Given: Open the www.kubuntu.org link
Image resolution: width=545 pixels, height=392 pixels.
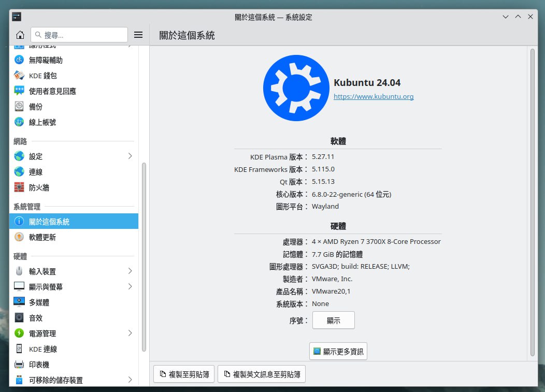Looking at the screenshot, I should (373, 97).
